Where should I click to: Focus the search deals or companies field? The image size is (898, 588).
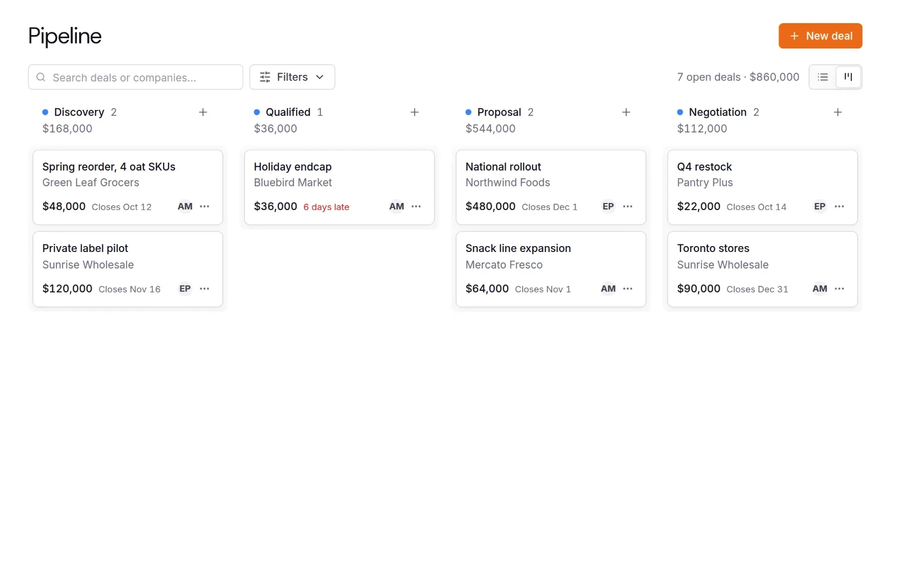pyautogui.click(x=136, y=77)
